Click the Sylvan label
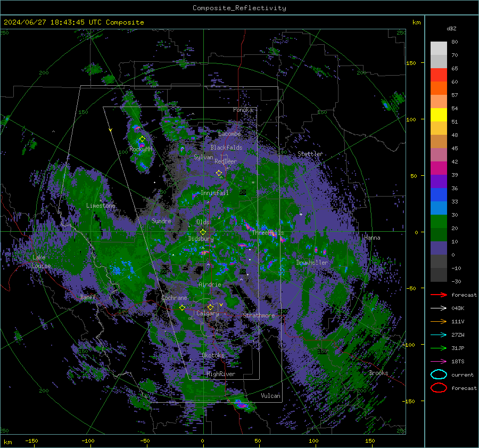Image resolution: width=479 pixels, height=448 pixels. pos(203,157)
